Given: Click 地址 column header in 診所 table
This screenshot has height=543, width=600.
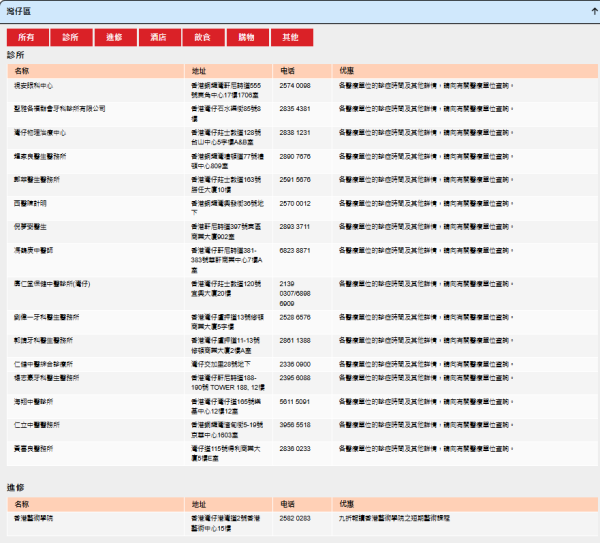Looking at the screenshot, I should tap(198, 71).
